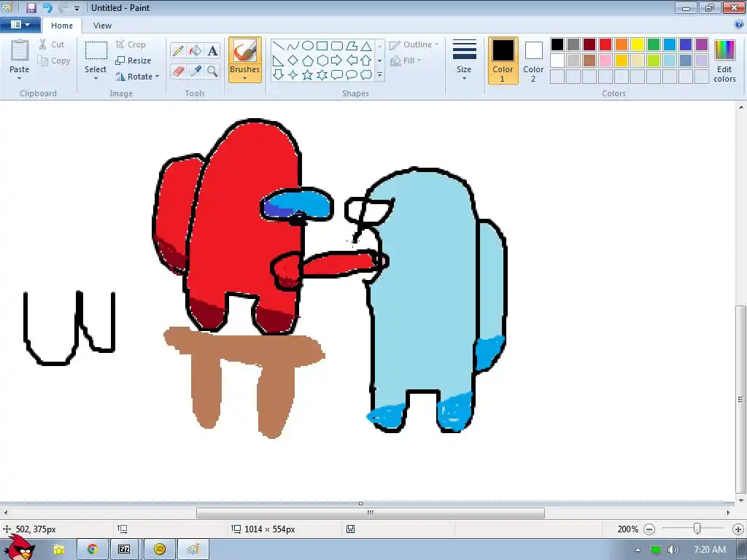
Task: Select the Eraser tool
Action: 178,71
